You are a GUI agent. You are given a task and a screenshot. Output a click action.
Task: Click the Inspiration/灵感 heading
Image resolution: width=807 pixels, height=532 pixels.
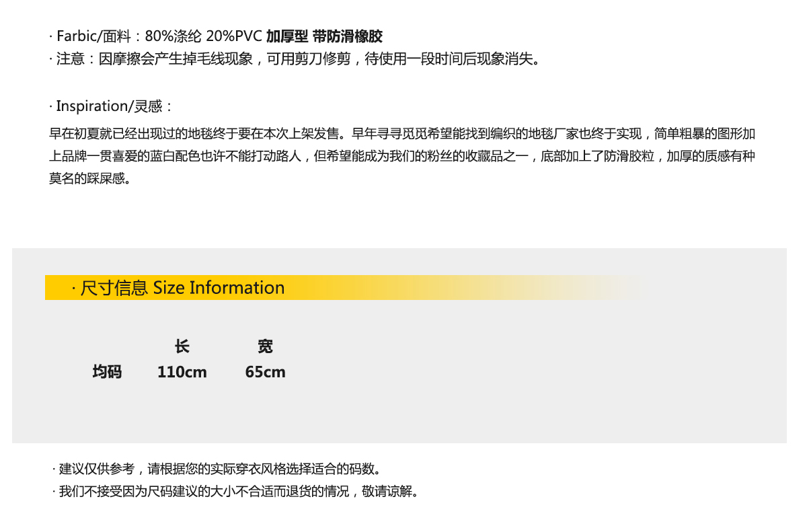coord(113,106)
